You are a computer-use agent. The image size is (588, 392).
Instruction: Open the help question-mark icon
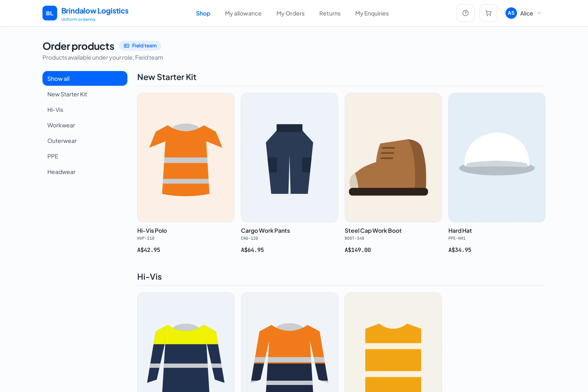pyautogui.click(x=465, y=13)
